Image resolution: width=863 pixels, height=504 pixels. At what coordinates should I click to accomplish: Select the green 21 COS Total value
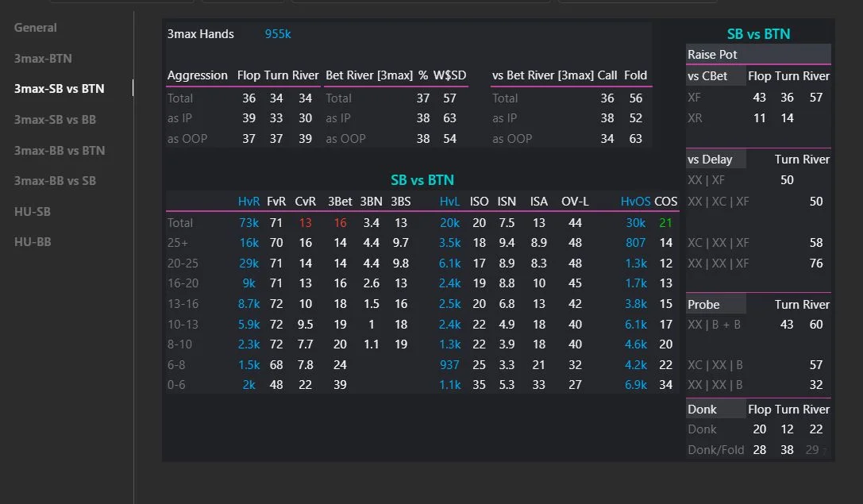pyautogui.click(x=666, y=223)
